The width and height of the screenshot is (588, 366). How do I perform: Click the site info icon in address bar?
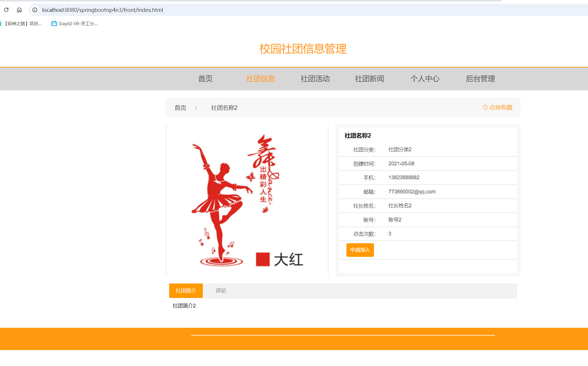pos(34,10)
